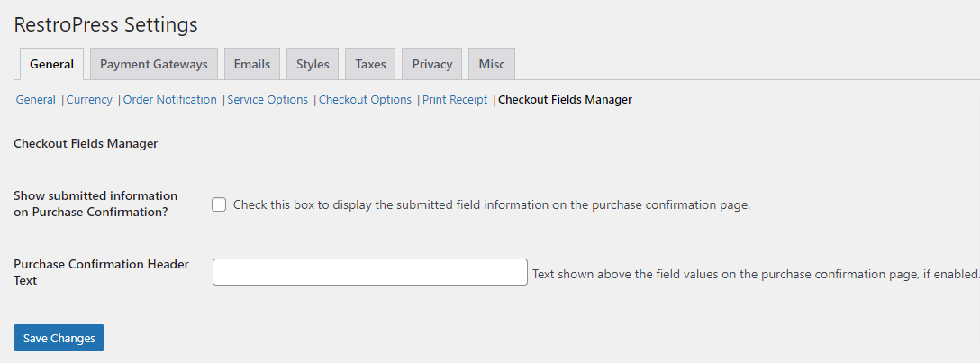Open the Privacy tab

(x=431, y=64)
